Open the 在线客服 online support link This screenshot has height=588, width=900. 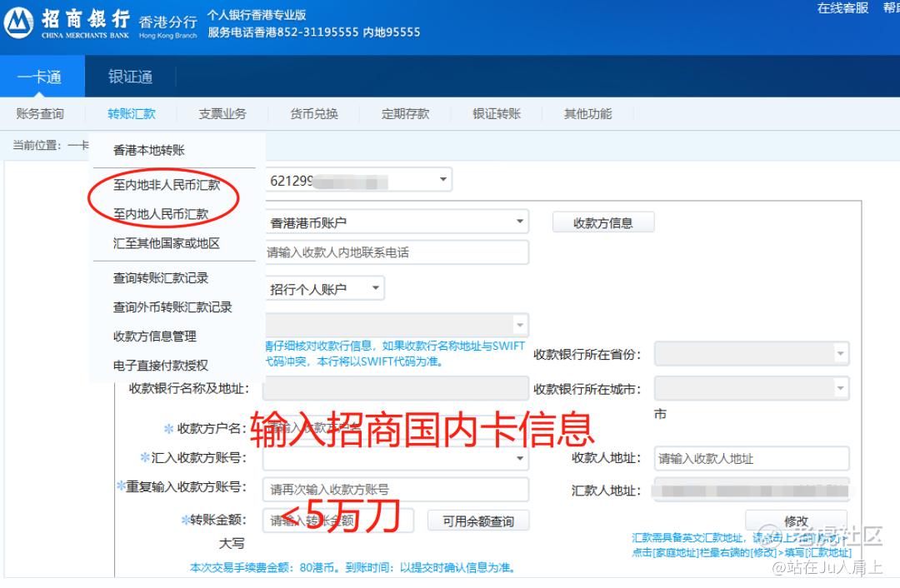[x=842, y=8]
